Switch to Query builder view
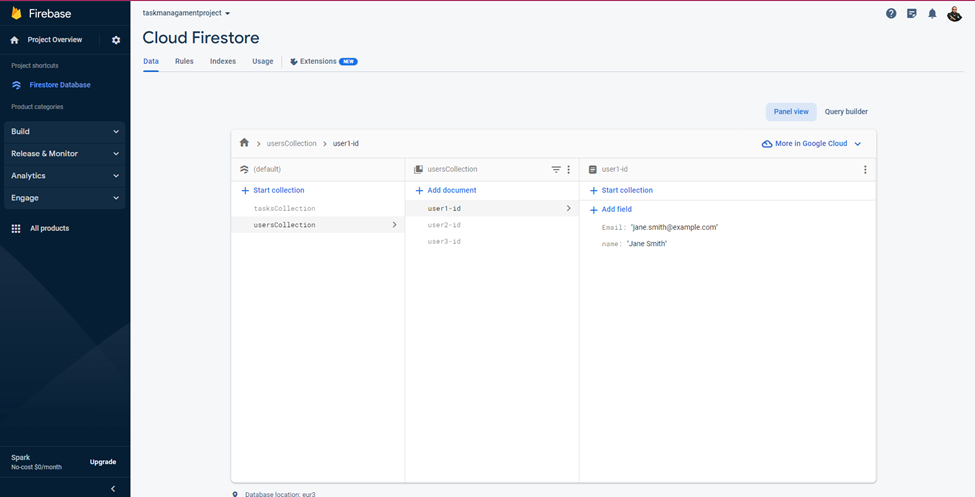The image size is (975, 497). click(x=846, y=112)
